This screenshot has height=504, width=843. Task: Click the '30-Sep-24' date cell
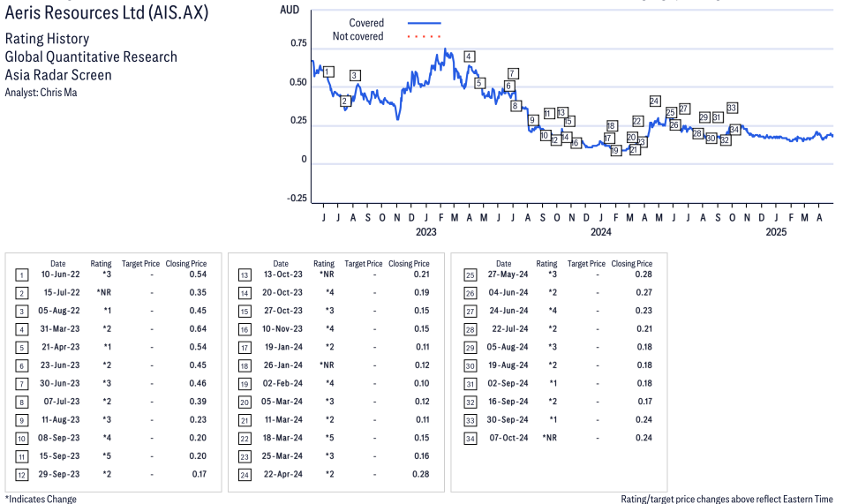point(508,419)
